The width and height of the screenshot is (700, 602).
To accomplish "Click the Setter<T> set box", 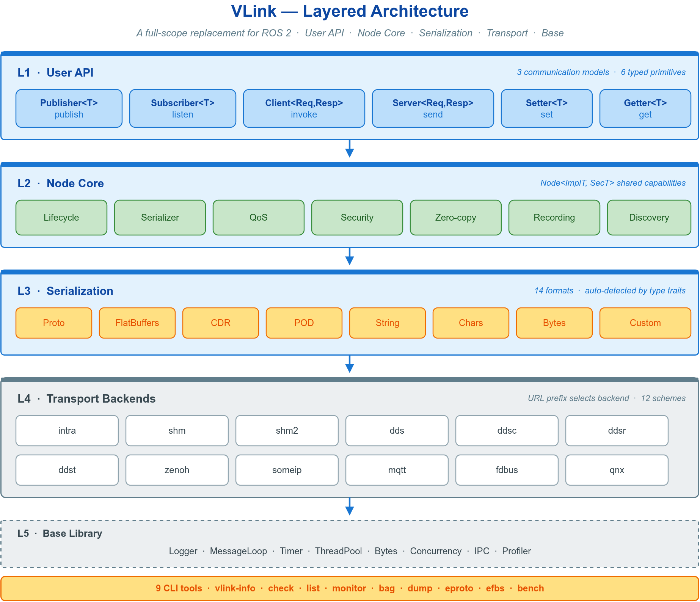I will click(547, 108).
